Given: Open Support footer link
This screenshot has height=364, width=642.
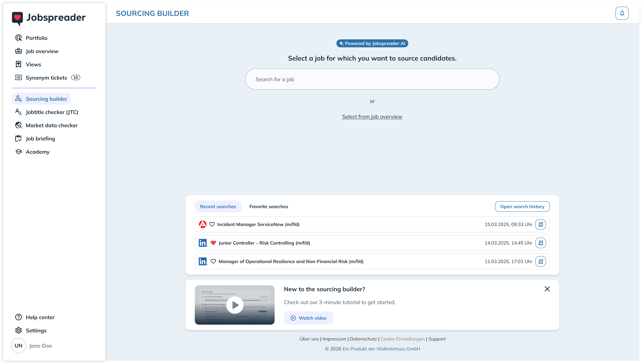Looking at the screenshot, I should coord(437,339).
